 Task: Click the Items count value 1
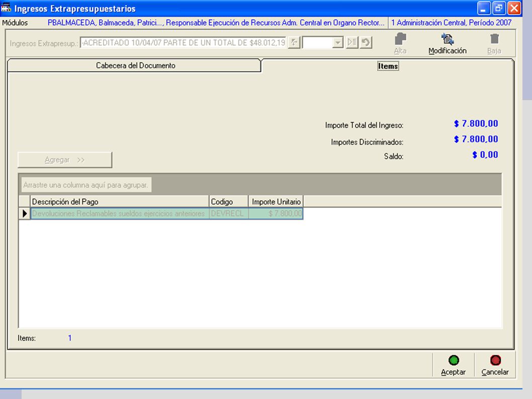coord(69,338)
